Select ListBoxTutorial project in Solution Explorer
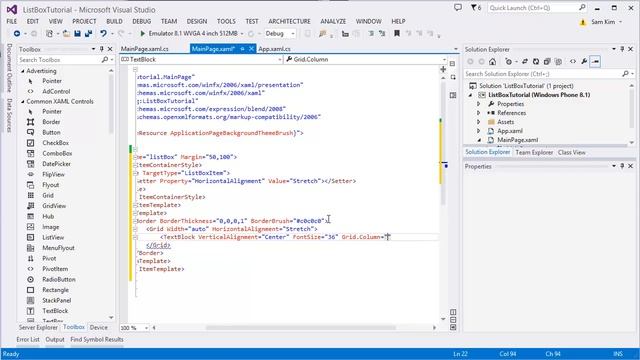 (x=539, y=95)
